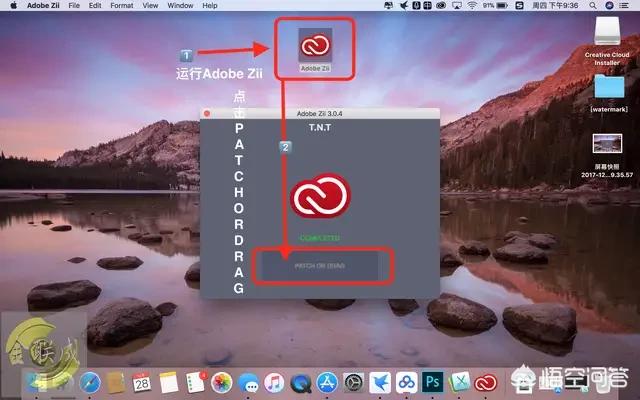The image size is (640, 400).
Task: Open Calendar from the Dock
Action: (x=142, y=383)
